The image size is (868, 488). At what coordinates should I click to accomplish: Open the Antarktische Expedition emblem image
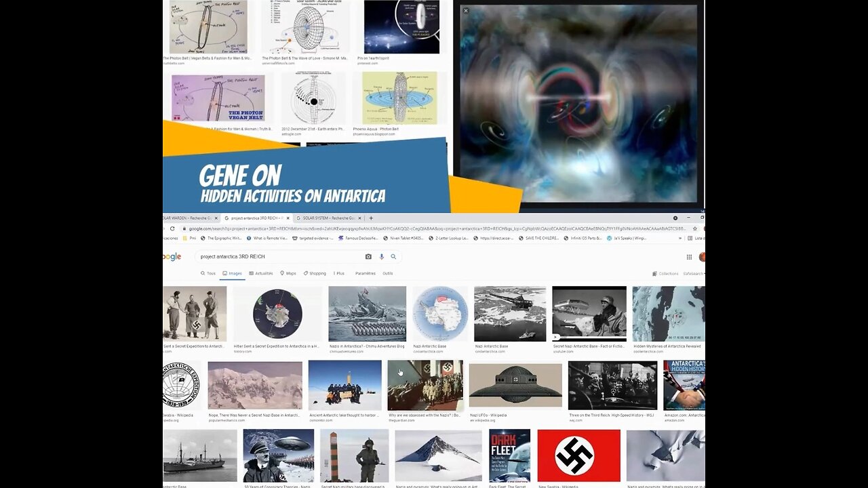click(181, 386)
